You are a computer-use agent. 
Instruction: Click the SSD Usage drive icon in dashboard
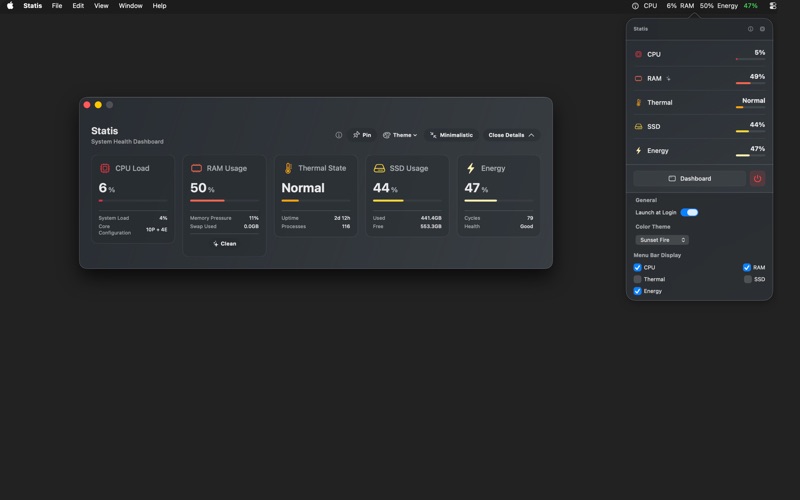[379, 168]
